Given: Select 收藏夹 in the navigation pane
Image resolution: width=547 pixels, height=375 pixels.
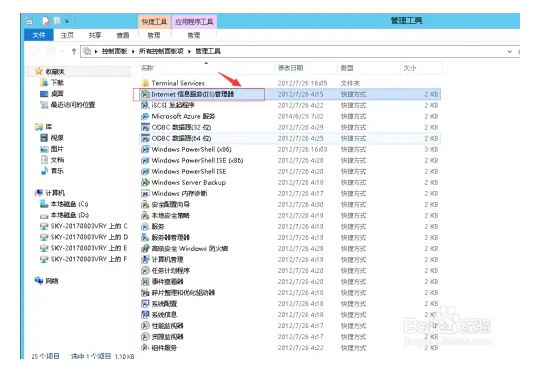Looking at the screenshot, I should pos(55,72).
